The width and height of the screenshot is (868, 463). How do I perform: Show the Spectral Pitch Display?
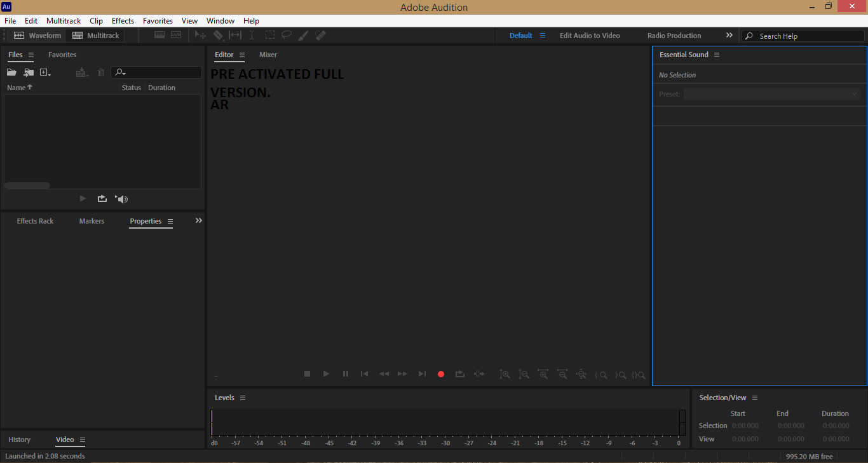tap(176, 36)
